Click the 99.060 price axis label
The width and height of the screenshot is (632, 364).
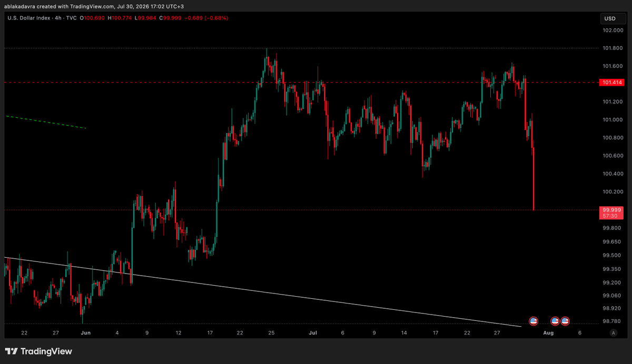(x=611, y=296)
